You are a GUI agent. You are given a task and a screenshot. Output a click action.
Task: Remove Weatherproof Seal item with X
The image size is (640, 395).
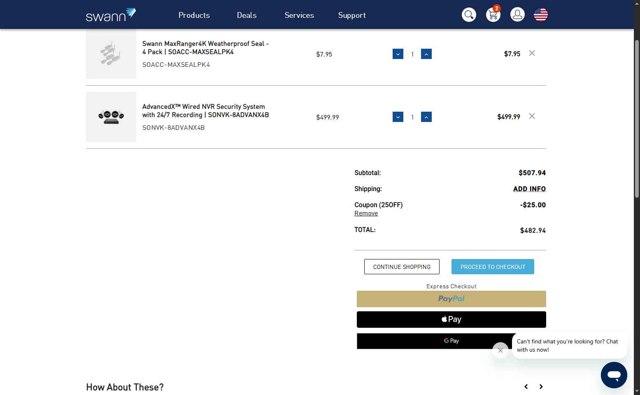coord(532,53)
